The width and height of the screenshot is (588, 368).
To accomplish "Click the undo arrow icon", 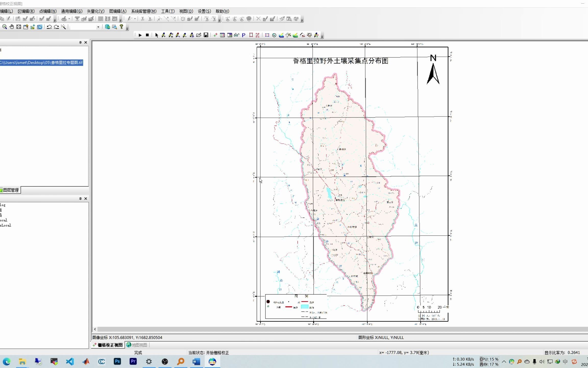I will pyautogui.click(x=49, y=27).
